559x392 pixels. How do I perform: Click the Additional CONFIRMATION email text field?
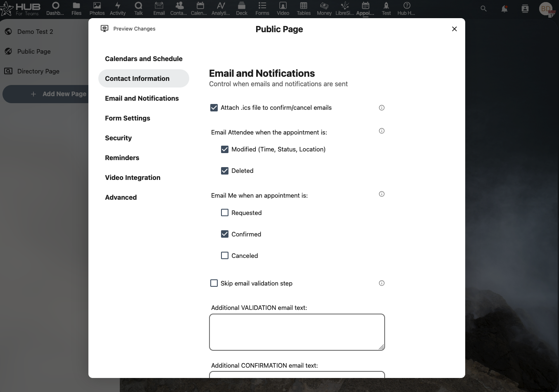tap(297, 375)
